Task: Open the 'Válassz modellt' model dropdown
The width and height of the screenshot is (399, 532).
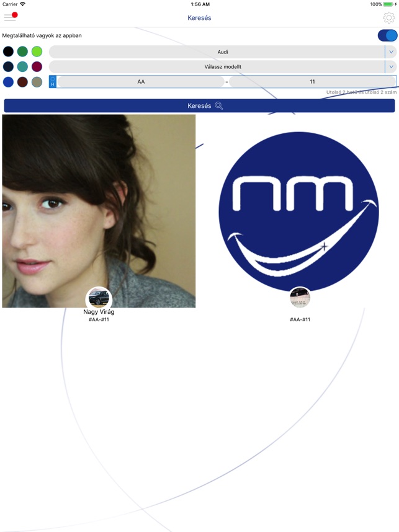Action: pyautogui.click(x=223, y=67)
